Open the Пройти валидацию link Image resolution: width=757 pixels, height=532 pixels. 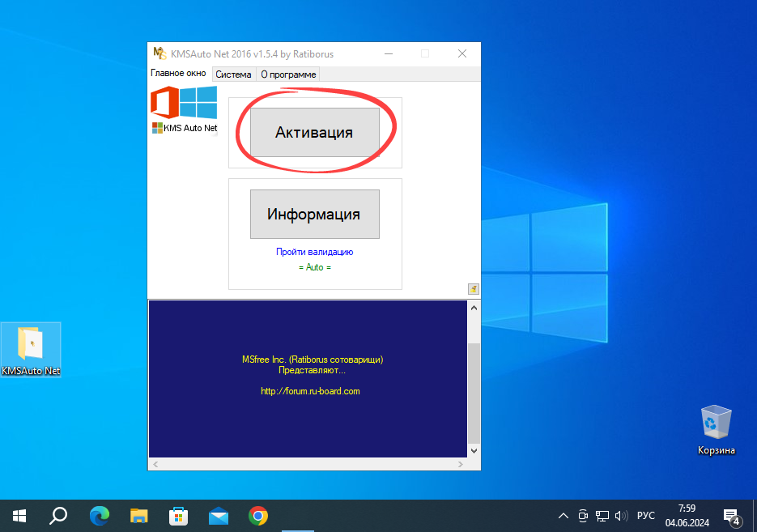[x=314, y=252]
